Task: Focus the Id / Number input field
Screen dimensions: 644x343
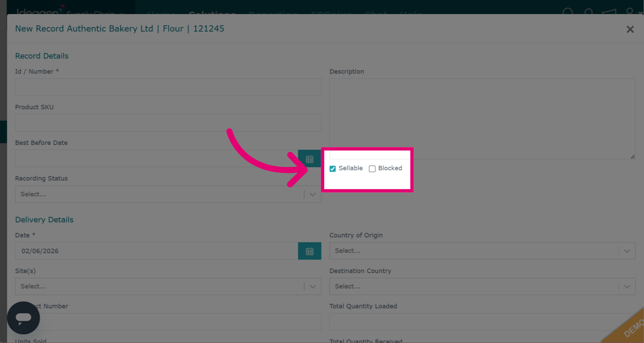Action: (168, 87)
